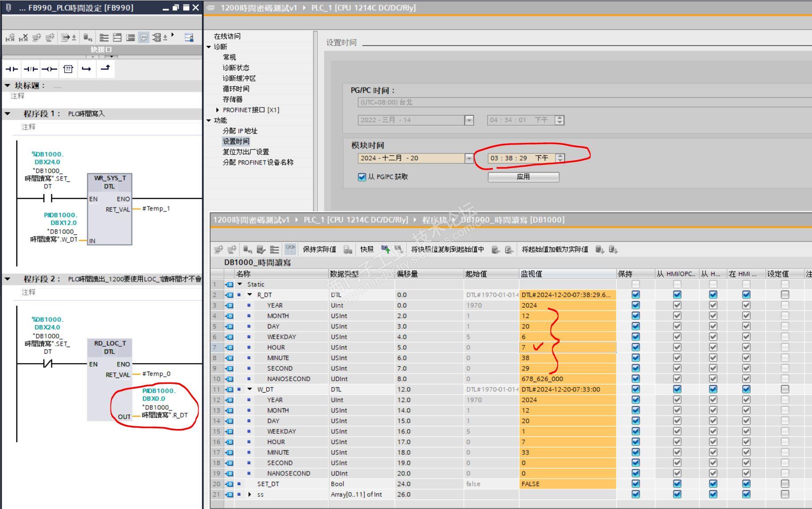Select 循环时间 in the navigation tree
The image size is (812, 509).
click(x=236, y=89)
